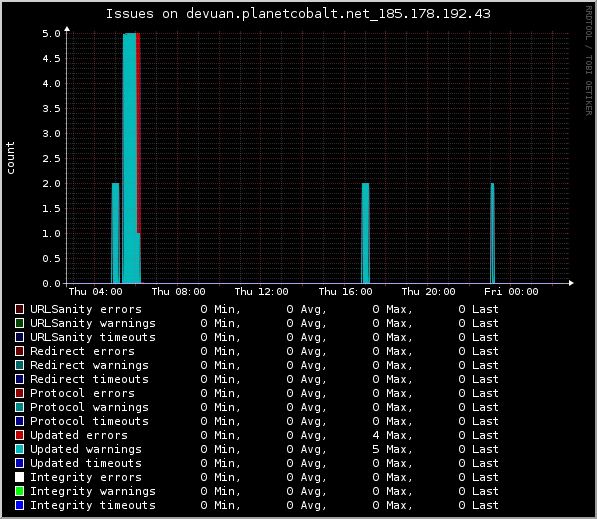
Task: Click the URLSanity warnings green swatch
Action: pos(19,323)
